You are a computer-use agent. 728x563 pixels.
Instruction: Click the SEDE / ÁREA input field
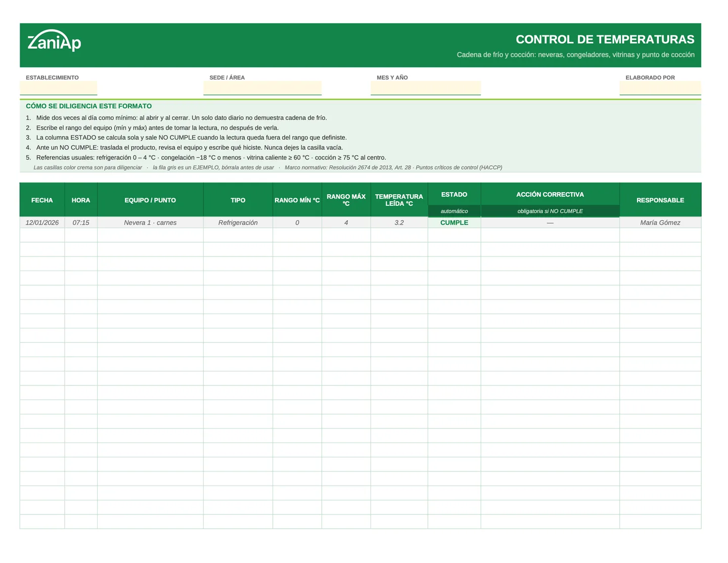click(x=262, y=88)
